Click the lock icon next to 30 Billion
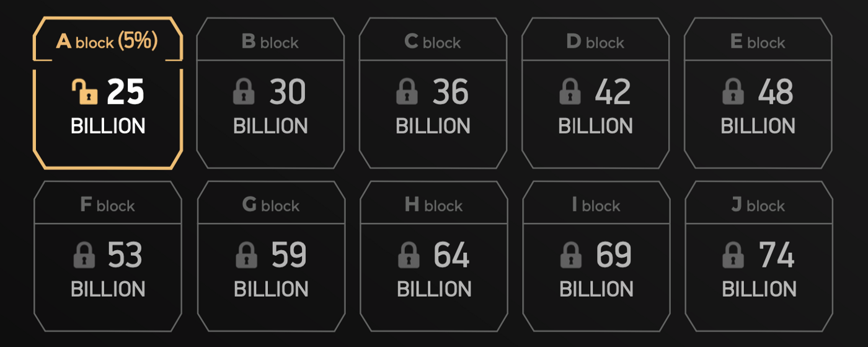This screenshot has height=347, width=868. 244,92
